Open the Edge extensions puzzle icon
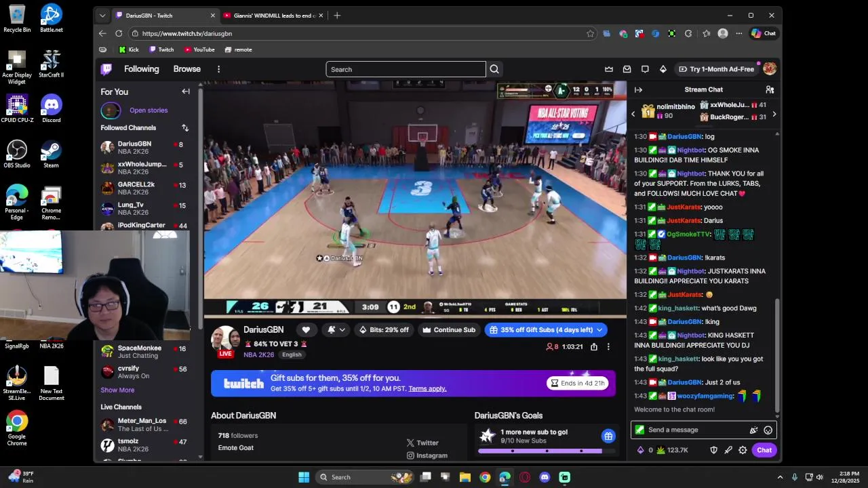868x488 pixels. click(688, 33)
